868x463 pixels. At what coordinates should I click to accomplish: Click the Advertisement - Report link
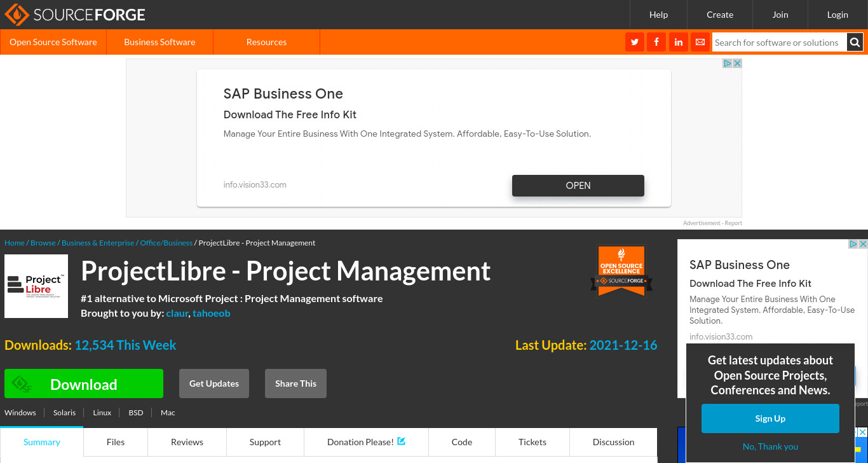[x=712, y=223]
